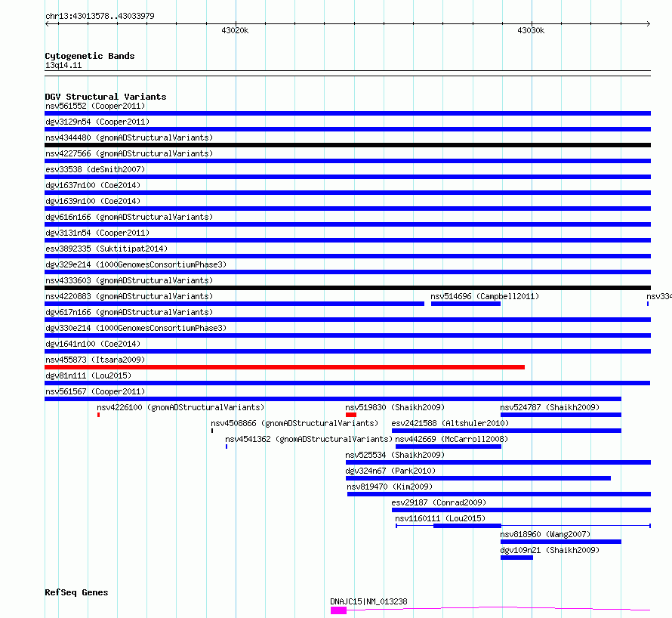The width and height of the screenshot is (672, 618).
Task: Click the ruler's right arrow end
Action: (649, 23)
